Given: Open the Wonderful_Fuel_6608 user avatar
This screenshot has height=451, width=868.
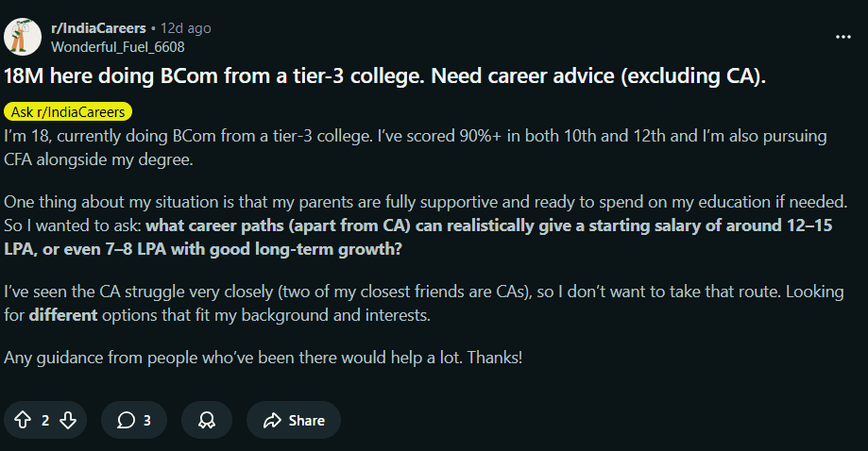Looking at the screenshot, I should tap(23, 37).
